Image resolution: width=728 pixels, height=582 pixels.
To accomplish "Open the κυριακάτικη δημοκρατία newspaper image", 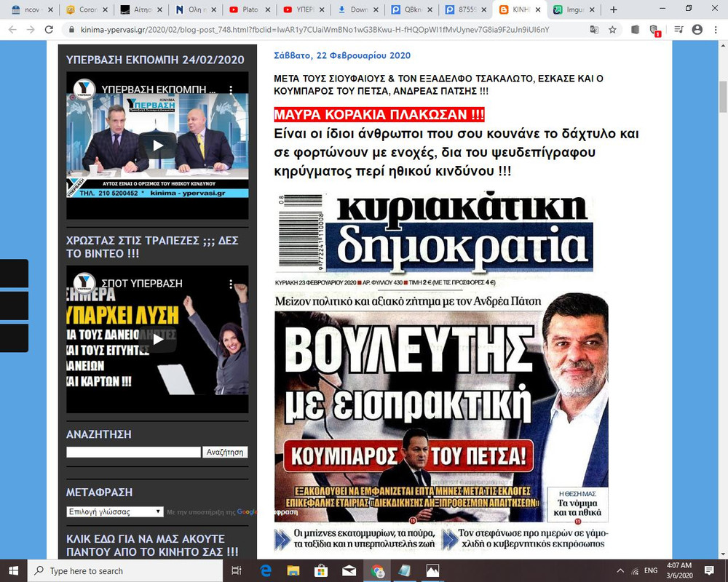I will 441,371.
